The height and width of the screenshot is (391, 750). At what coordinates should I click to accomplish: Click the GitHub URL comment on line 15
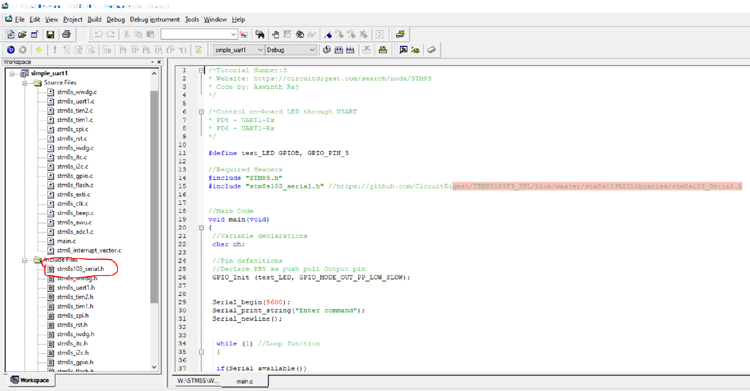click(x=535, y=186)
